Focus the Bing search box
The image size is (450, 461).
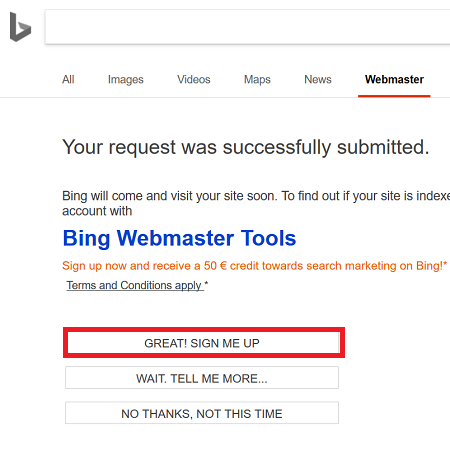point(248,27)
